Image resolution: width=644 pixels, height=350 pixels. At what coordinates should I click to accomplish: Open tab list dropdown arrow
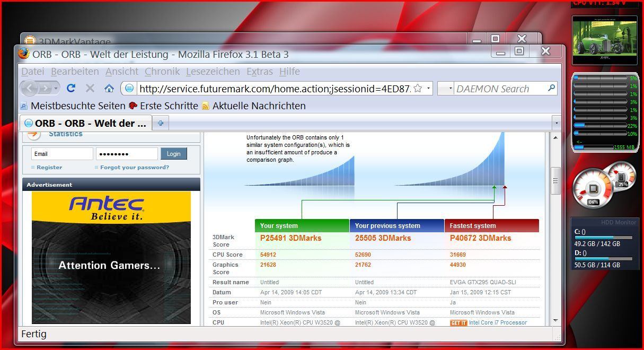[x=556, y=123]
